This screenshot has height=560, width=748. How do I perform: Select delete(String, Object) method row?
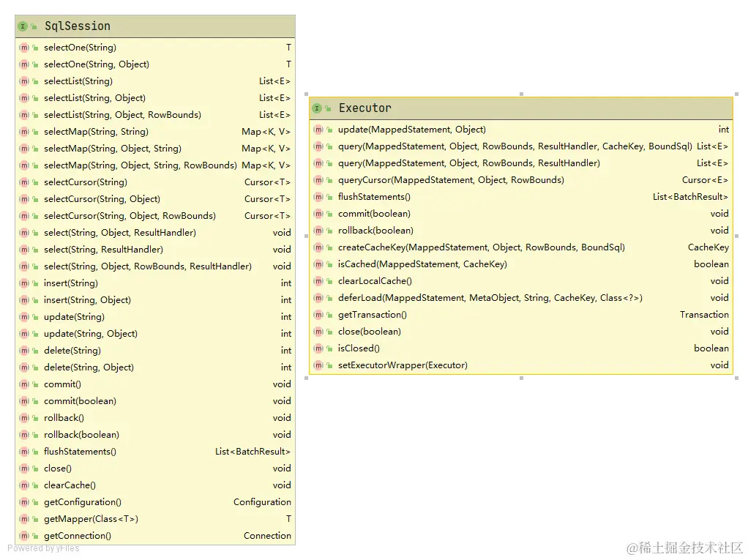tap(155, 367)
